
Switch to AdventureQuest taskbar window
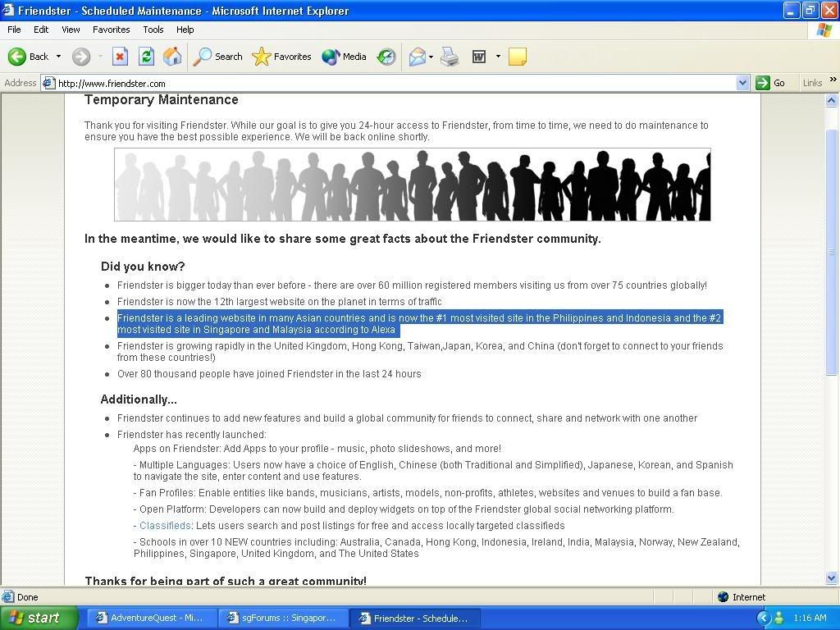coord(151,618)
